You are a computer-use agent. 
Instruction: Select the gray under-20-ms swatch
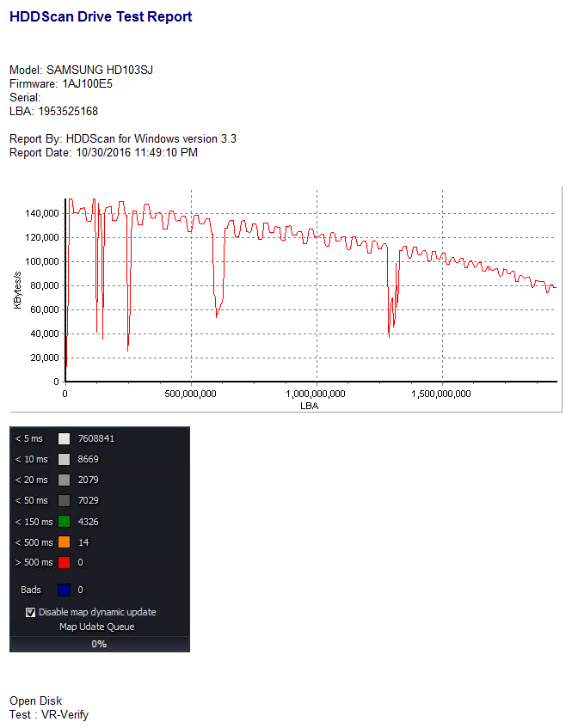(x=65, y=480)
